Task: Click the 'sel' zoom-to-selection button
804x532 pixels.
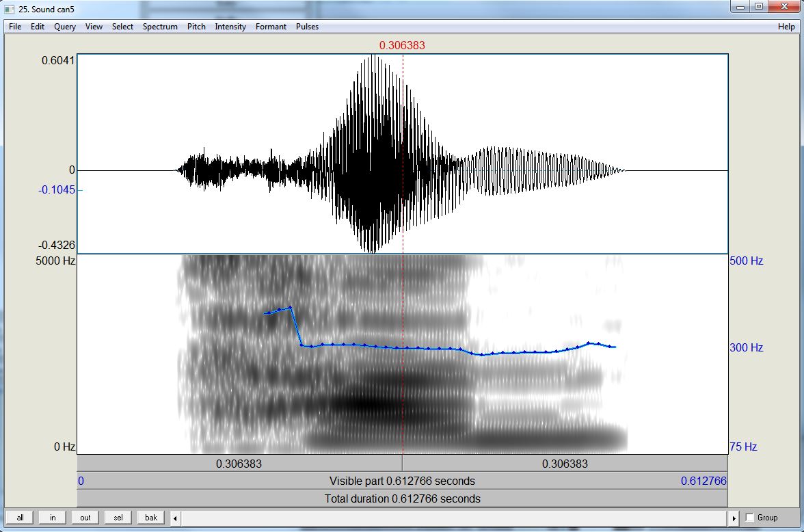Action: (x=118, y=518)
